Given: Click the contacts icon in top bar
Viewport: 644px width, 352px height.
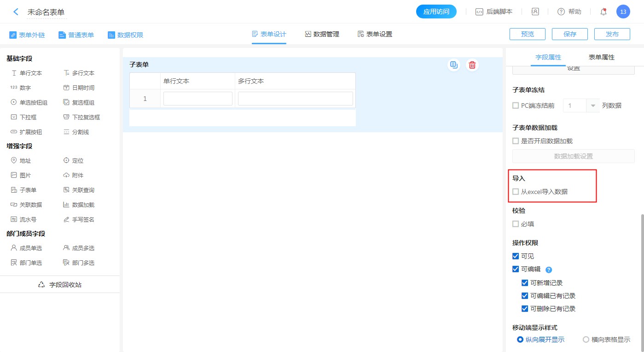Looking at the screenshot, I should pyautogui.click(x=535, y=12).
